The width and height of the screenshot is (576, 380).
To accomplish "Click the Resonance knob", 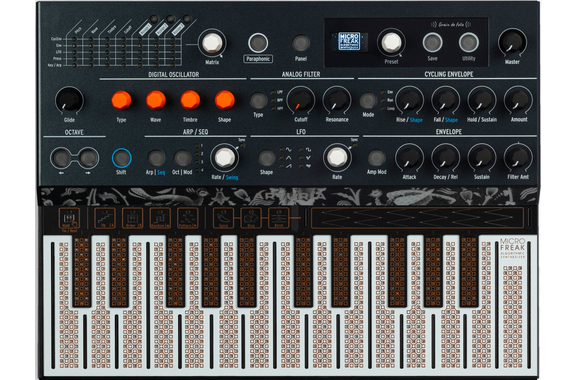I will [337, 100].
